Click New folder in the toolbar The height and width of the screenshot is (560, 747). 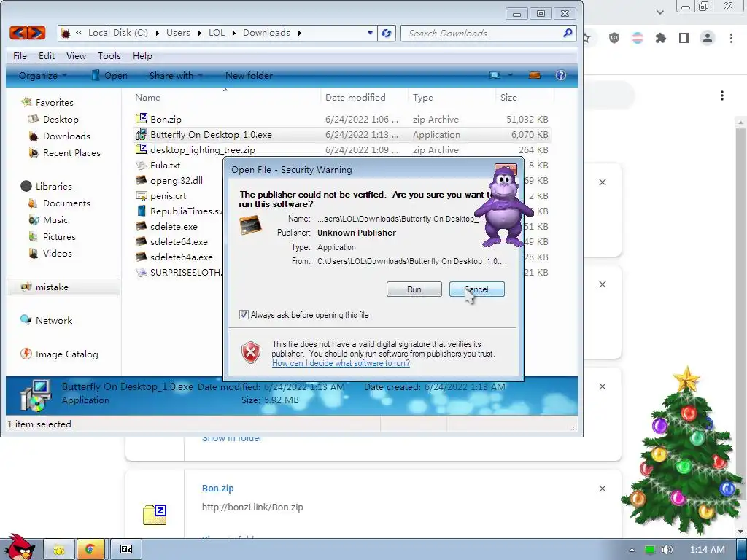(x=249, y=75)
